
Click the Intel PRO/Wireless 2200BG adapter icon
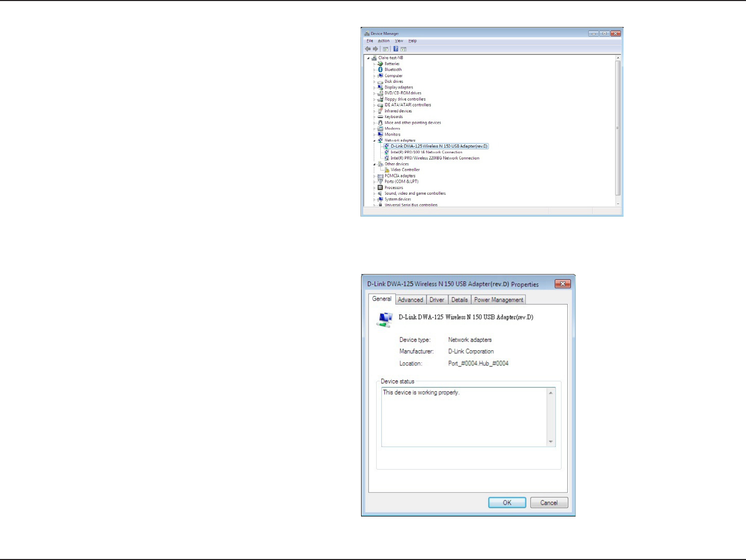pos(386,158)
